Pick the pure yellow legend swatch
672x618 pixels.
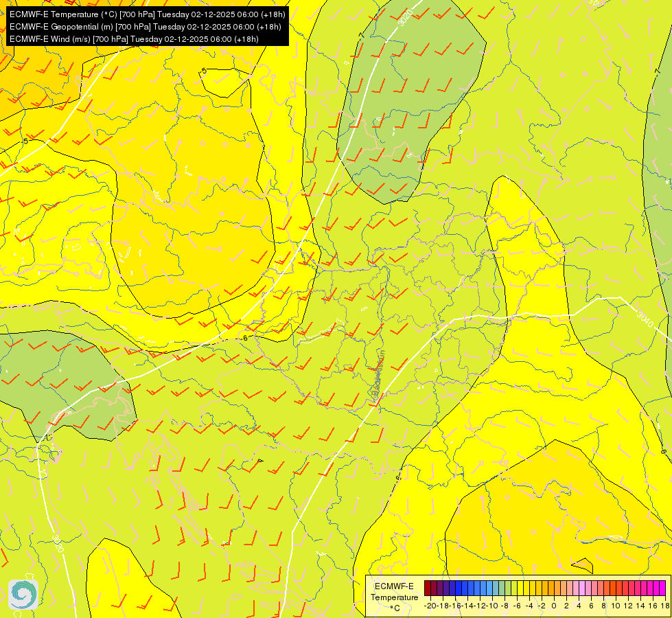point(520,588)
